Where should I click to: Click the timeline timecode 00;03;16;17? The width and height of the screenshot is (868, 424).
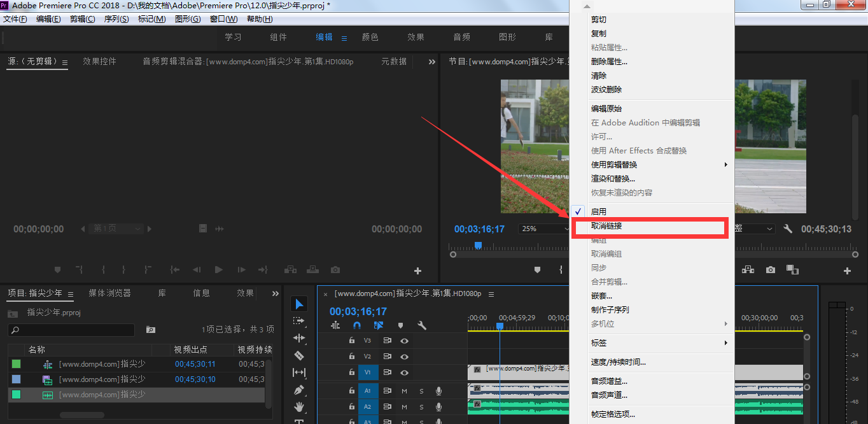click(x=358, y=311)
